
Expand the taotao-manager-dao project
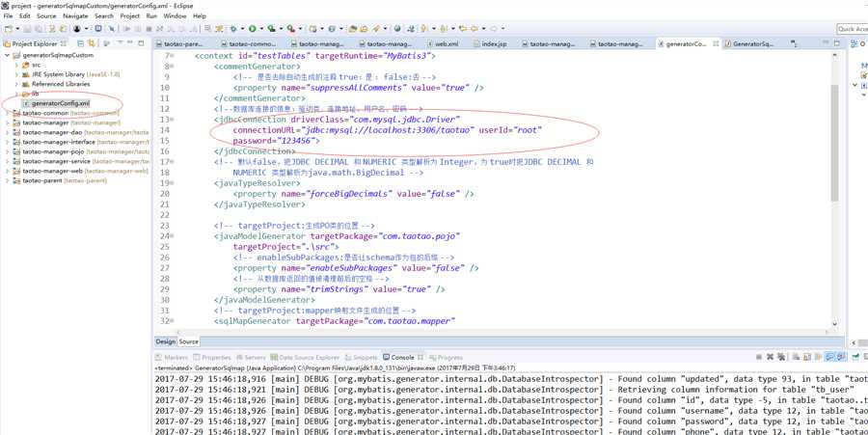[x=7, y=132]
